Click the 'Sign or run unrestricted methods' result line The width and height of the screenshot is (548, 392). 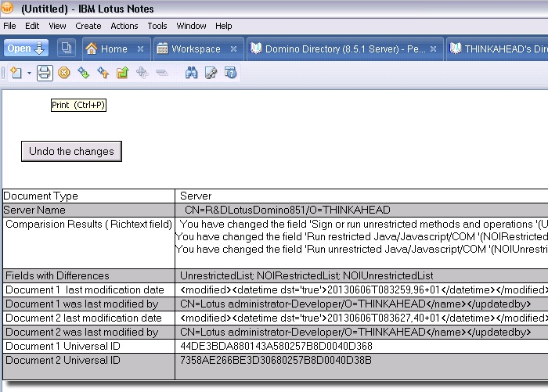[363, 224]
